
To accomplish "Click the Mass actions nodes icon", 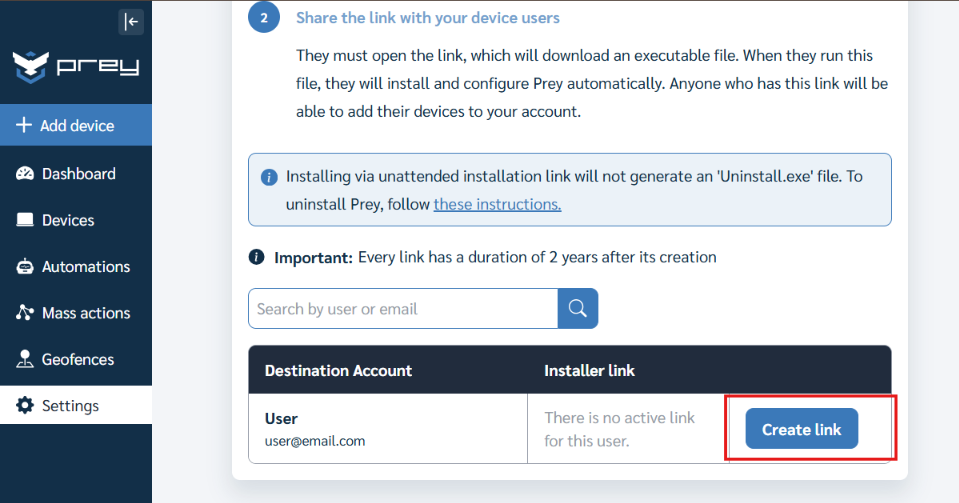I will (x=25, y=313).
